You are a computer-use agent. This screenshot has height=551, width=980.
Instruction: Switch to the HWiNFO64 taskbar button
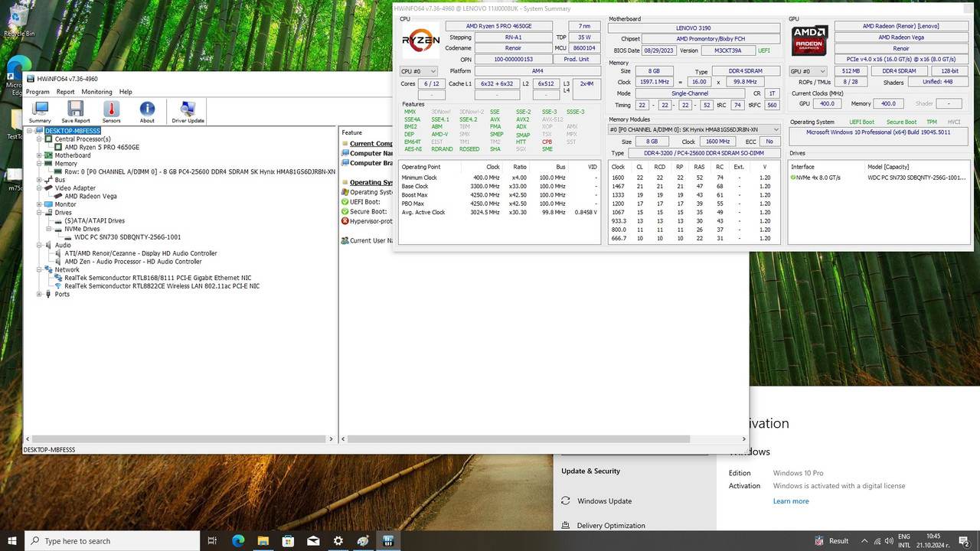(388, 540)
